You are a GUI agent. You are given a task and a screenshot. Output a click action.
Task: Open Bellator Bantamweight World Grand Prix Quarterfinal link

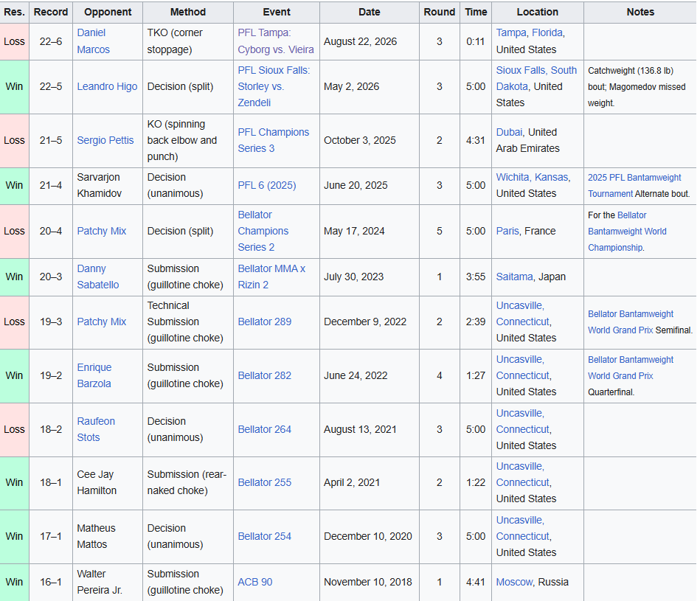tap(631, 368)
